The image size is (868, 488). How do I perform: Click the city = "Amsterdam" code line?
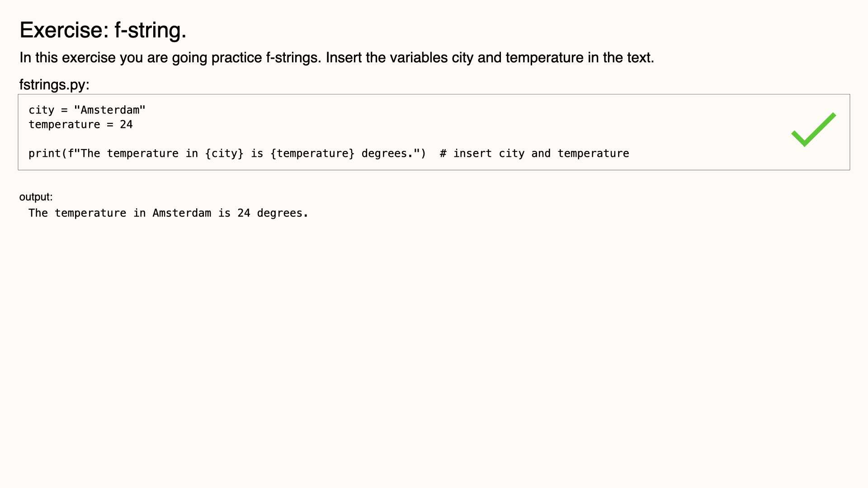(x=87, y=110)
